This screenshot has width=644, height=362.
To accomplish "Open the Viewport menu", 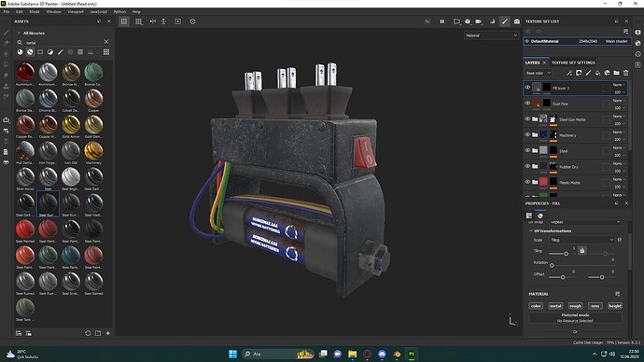I will point(76,12).
